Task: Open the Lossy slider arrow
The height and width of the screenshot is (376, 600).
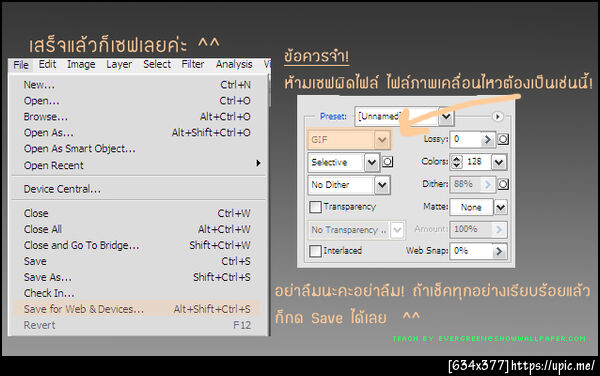Action: [488, 139]
